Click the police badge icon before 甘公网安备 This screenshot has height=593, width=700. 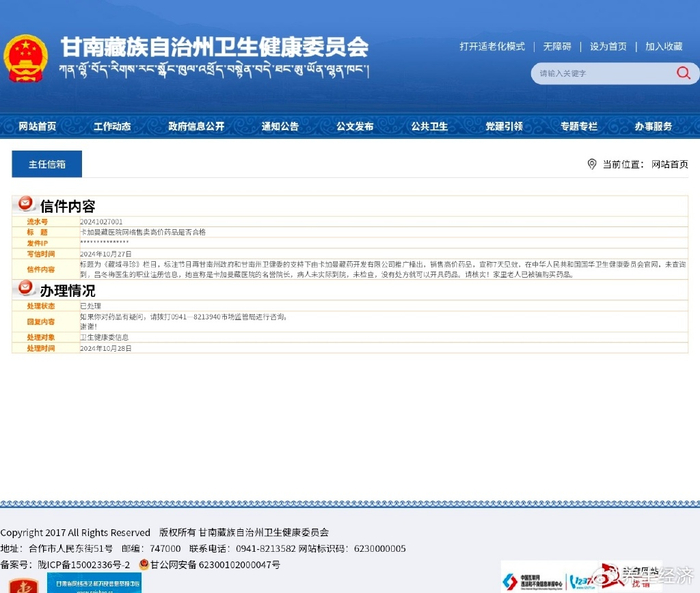pyautogui.click(x=144, y=564)
